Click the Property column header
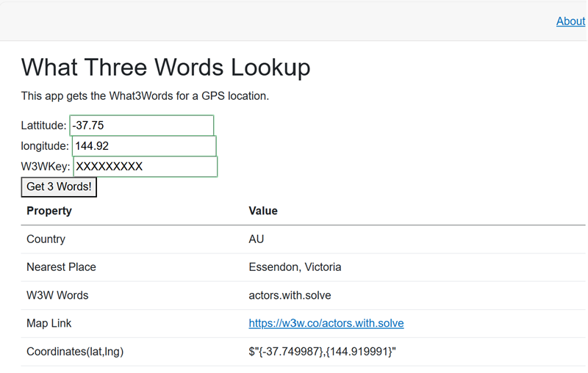The width and height of the screenshot is (588, 373). (49, 211)
